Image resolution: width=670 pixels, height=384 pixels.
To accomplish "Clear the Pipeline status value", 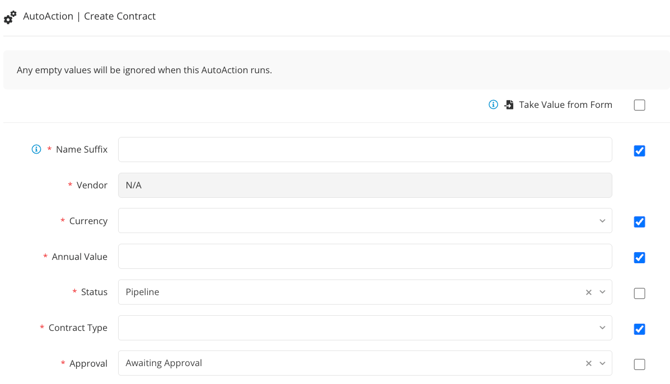I will (x=588, y=292).
